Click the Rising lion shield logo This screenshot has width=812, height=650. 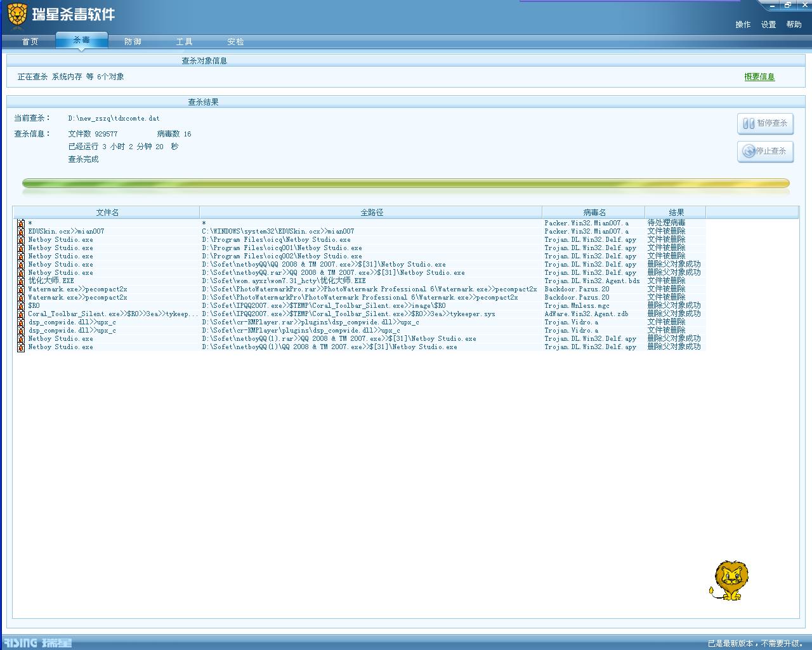(17, 14)
